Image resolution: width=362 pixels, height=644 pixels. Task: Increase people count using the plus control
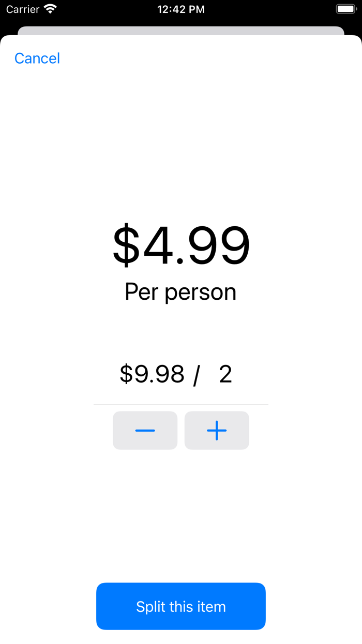click(x=217, y=430)
